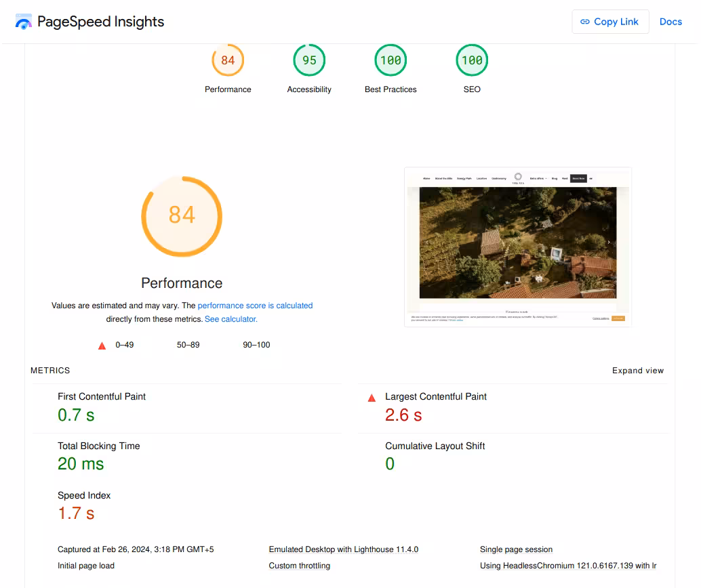Click the '90–100' legend range
Viewport: 701px width, 588px height.
tap(257, 345)
